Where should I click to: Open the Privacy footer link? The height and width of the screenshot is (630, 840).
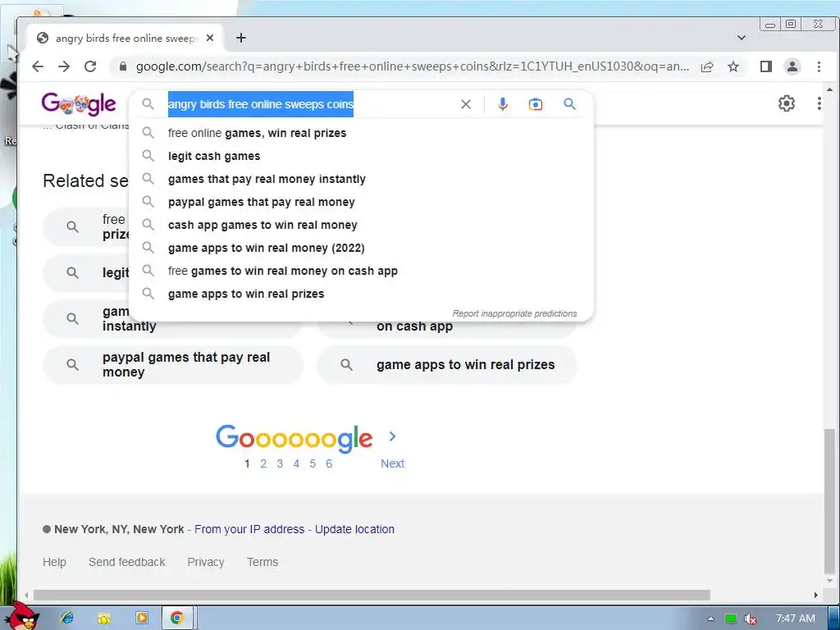coord(206,562)
